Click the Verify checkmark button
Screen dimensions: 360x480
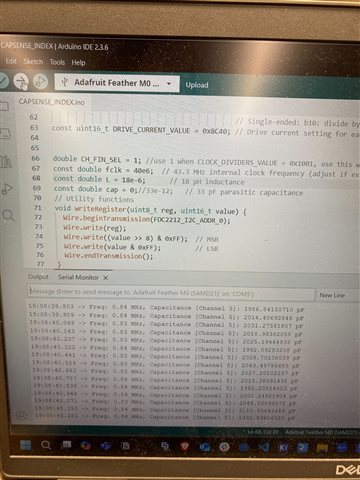point(3,80)
